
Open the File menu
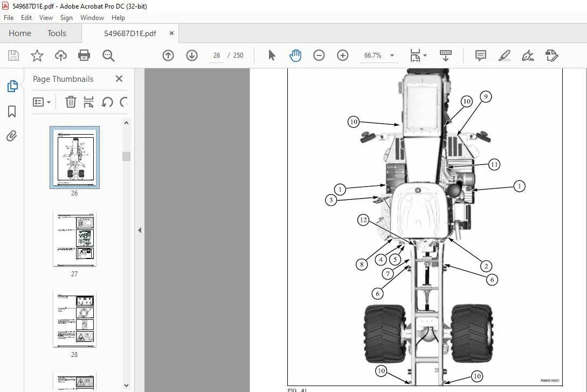[x=8, y=18]
